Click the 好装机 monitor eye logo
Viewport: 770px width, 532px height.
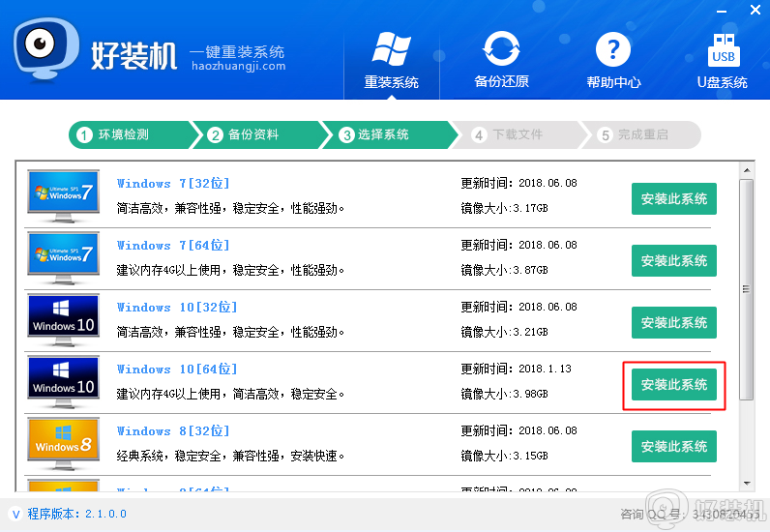pyautogui.click(x=46, y=48)
